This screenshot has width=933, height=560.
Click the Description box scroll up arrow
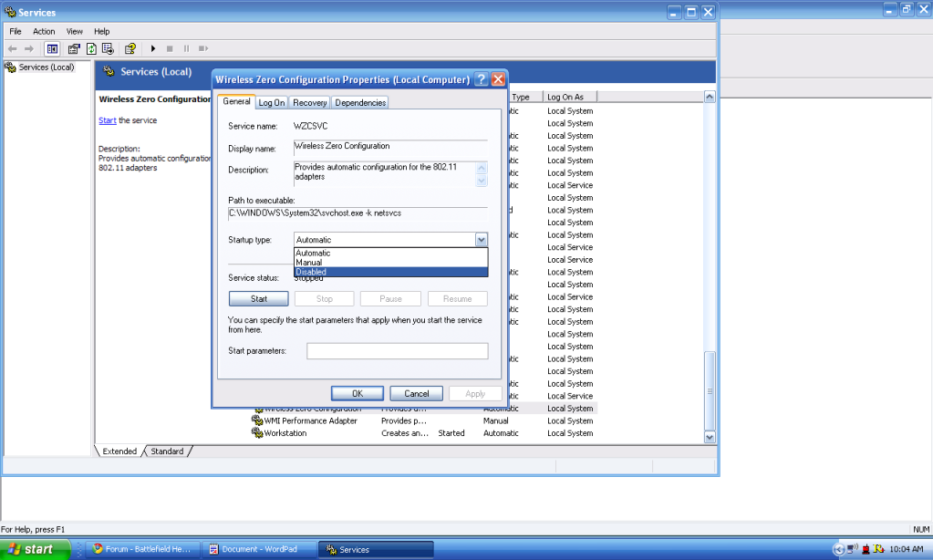[482, 168]
